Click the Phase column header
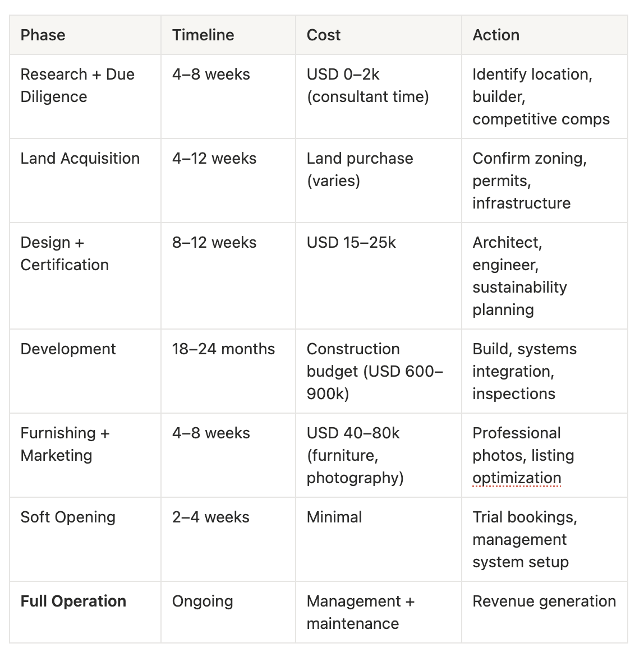Screen dimensions: 644x648 (85, 35)
